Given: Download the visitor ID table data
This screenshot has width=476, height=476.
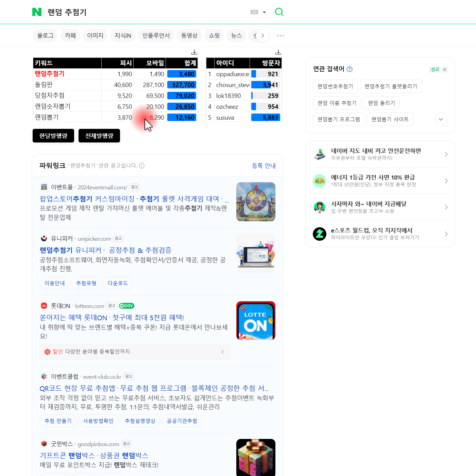Looking at the screenshot, I should tap(278, 52).
